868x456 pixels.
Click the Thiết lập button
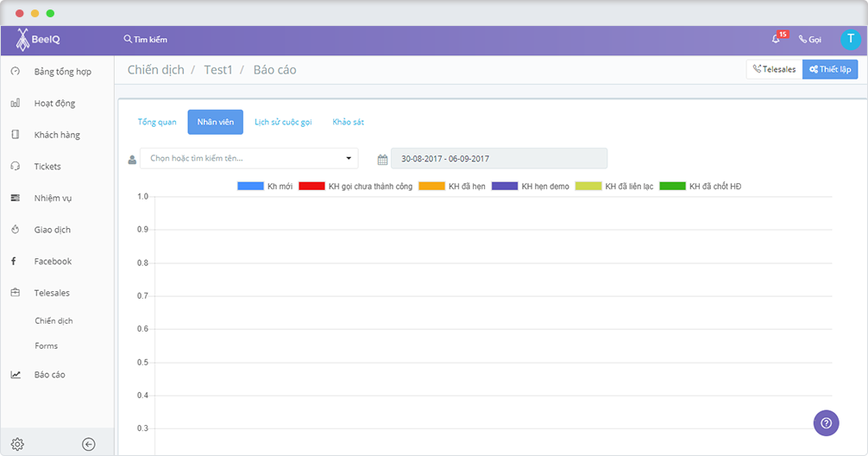point(830,69)
